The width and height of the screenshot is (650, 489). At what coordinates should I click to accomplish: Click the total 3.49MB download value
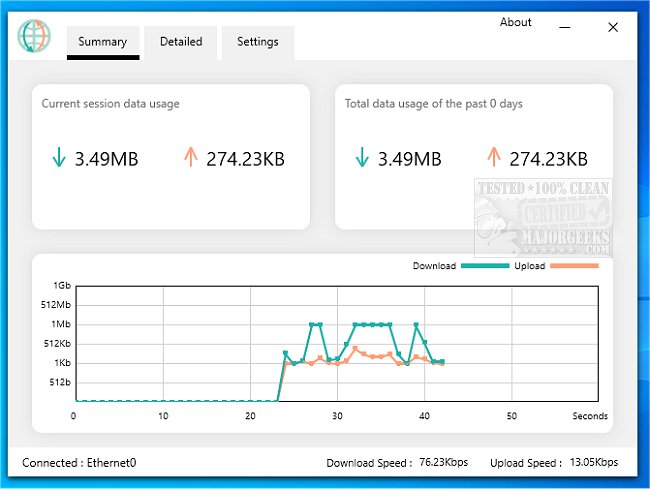coord(409,158)
